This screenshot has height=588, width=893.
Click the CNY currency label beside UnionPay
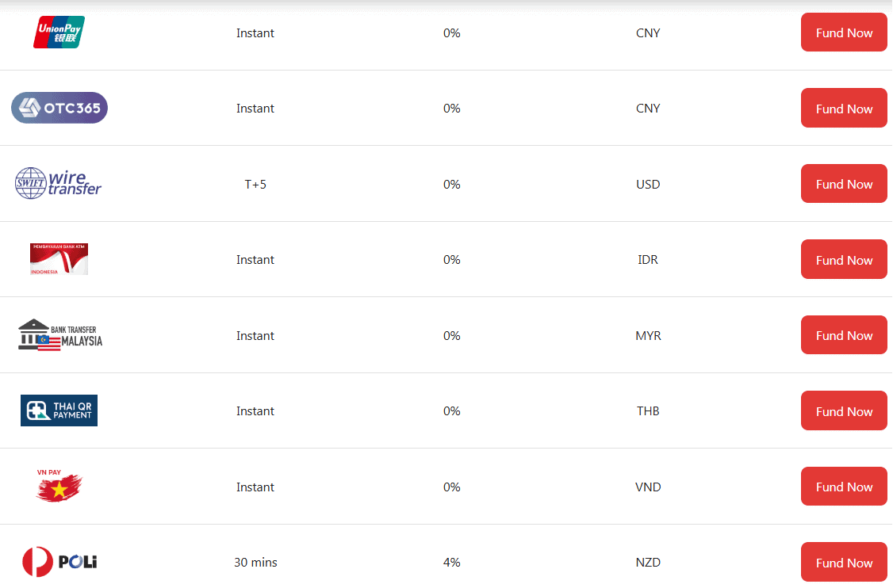(x=648, y=32)
